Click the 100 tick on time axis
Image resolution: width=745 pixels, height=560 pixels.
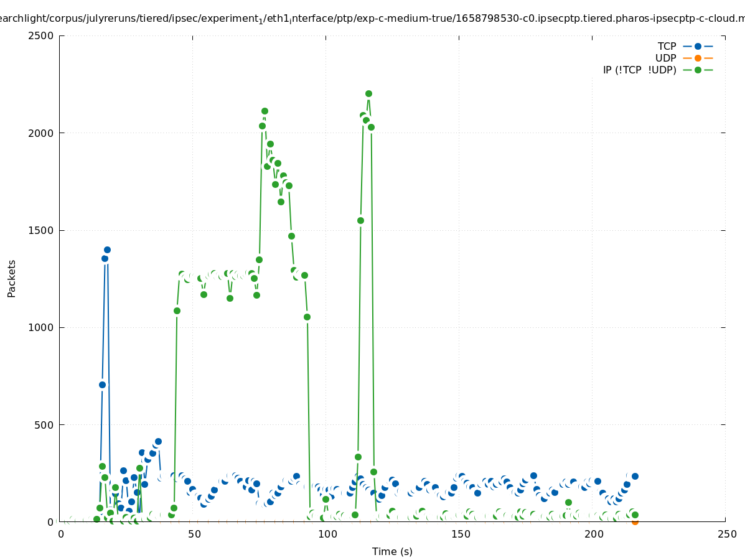click(x=327, y=534)
